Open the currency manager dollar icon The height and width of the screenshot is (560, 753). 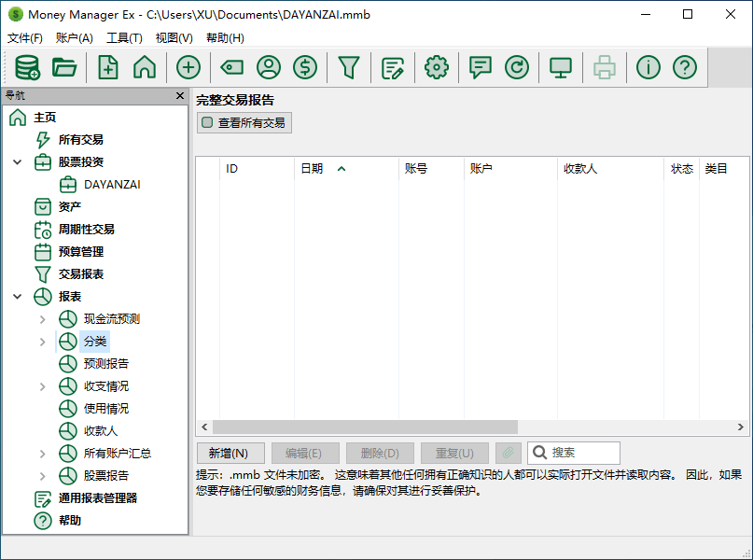(x=305, y=67)
